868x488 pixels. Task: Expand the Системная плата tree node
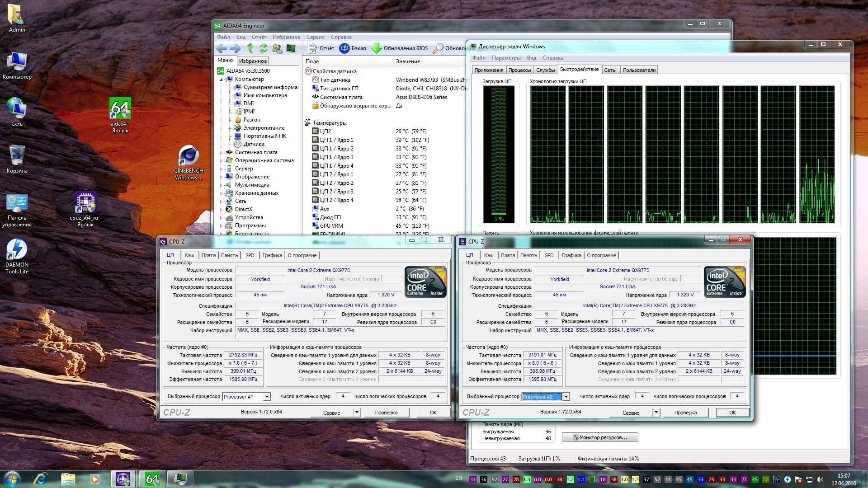(222, 153)
